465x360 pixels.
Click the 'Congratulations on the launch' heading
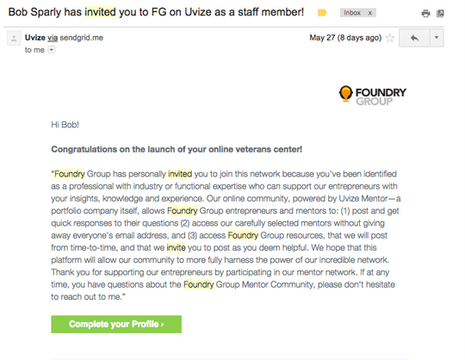point(177,149)
